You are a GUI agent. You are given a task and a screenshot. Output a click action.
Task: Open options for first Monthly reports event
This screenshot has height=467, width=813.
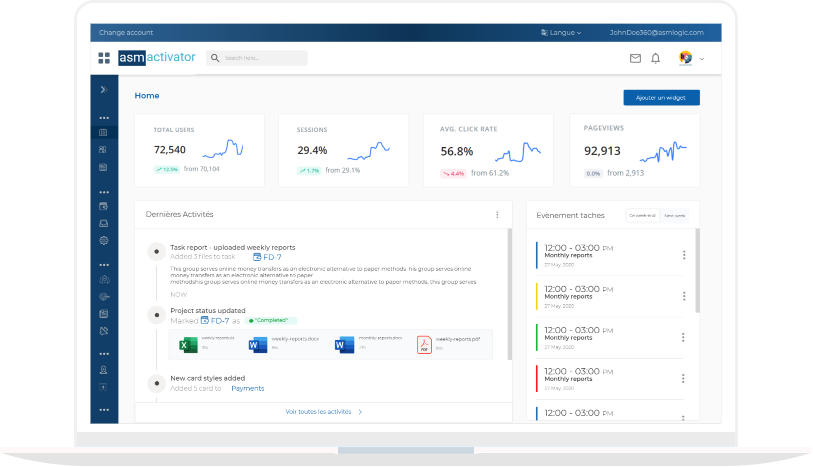coord(684,255)
